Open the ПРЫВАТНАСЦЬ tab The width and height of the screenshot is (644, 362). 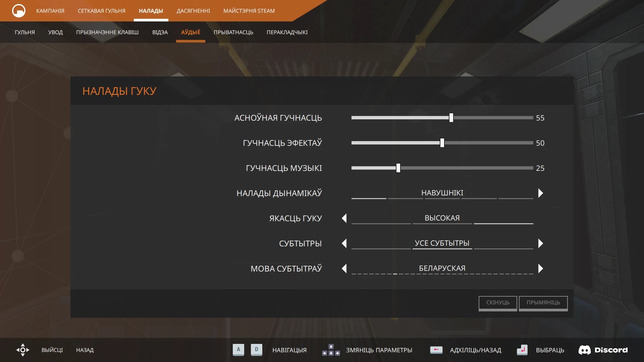click(233, 32)
